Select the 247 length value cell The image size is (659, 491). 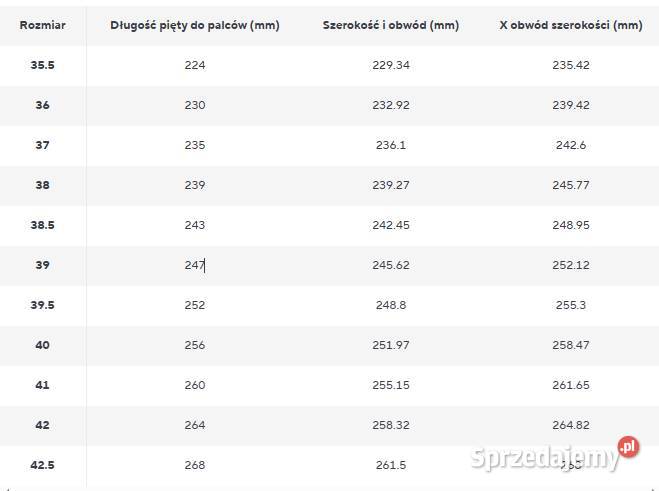pos(194,265)
